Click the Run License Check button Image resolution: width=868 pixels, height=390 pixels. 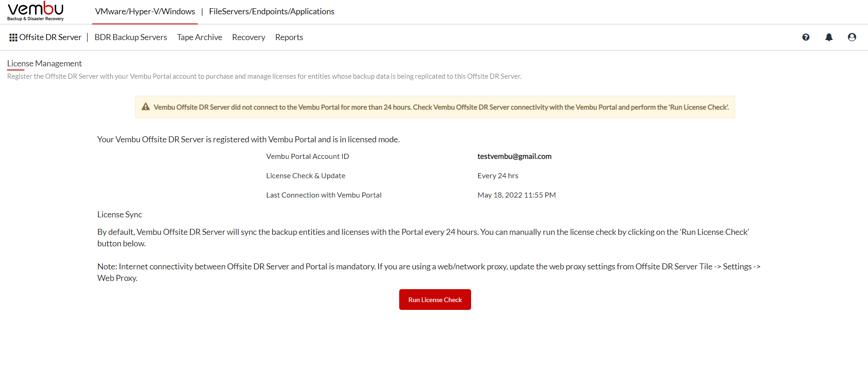[x=435, y=300]
